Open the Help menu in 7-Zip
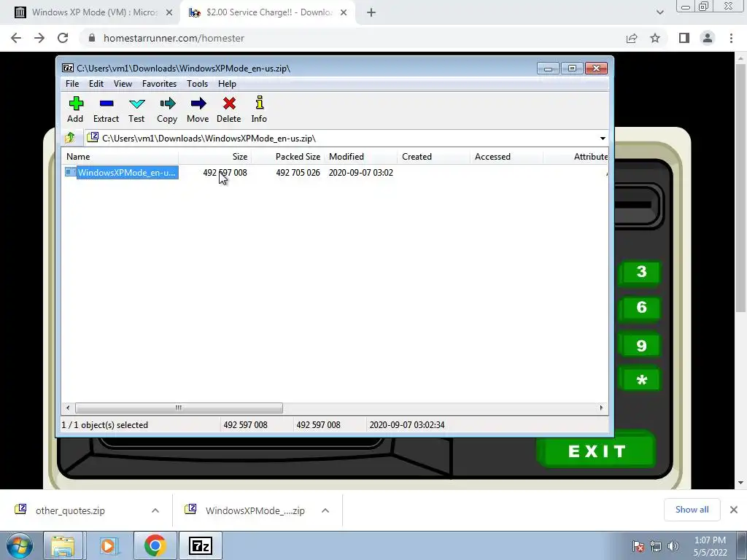This screenshot has width=747, height=560. (x=228, y=84)
